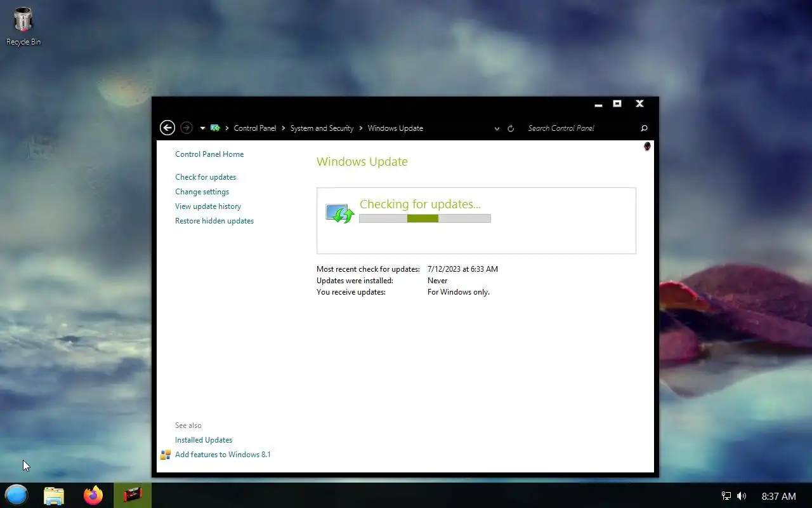Open Installed Updates link
Viewport: 812px width, 508px height.
tap(204, 440)
